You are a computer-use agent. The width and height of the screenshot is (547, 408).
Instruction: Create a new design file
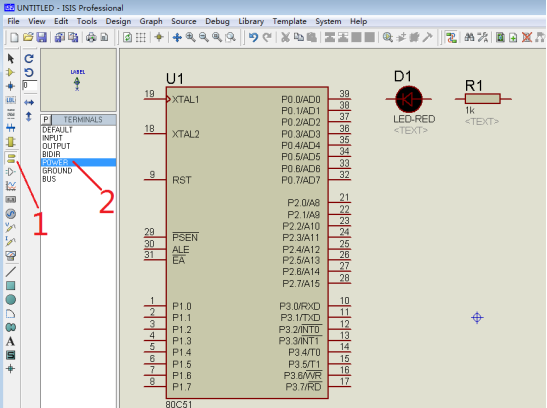tap(14, 37)
